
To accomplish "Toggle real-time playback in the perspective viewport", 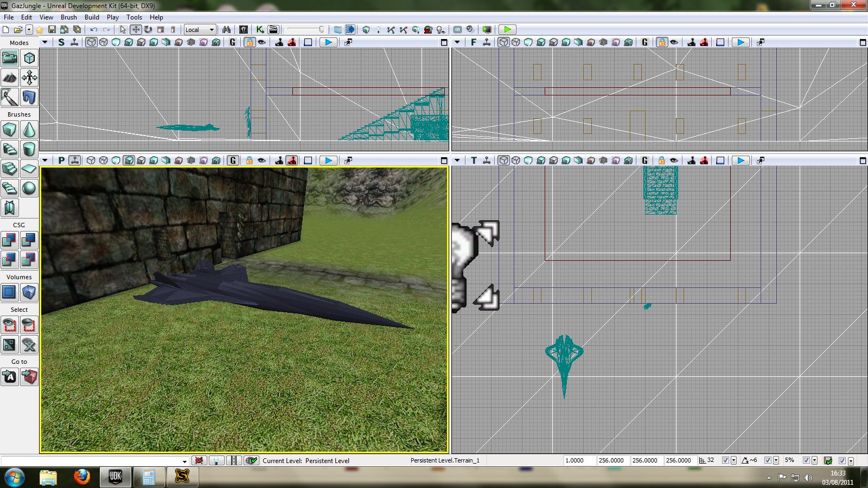I will point(75,160).
